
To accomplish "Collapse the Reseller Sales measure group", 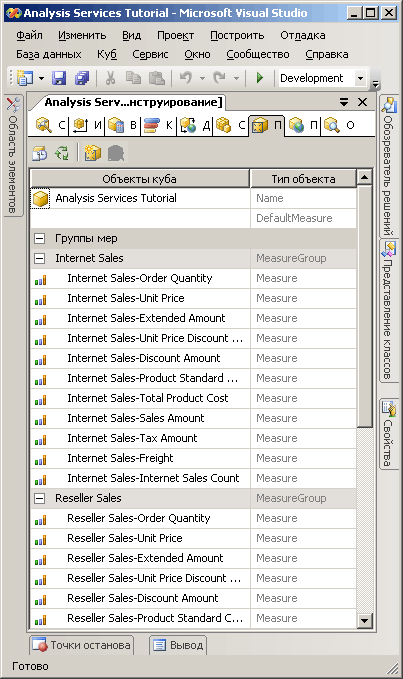I will pos(39,498).
